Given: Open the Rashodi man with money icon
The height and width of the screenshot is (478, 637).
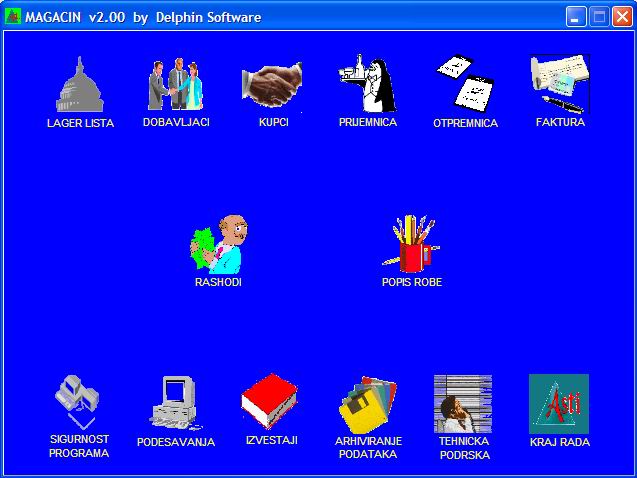Looking at the screenshot, I should [x=219, y=244].
